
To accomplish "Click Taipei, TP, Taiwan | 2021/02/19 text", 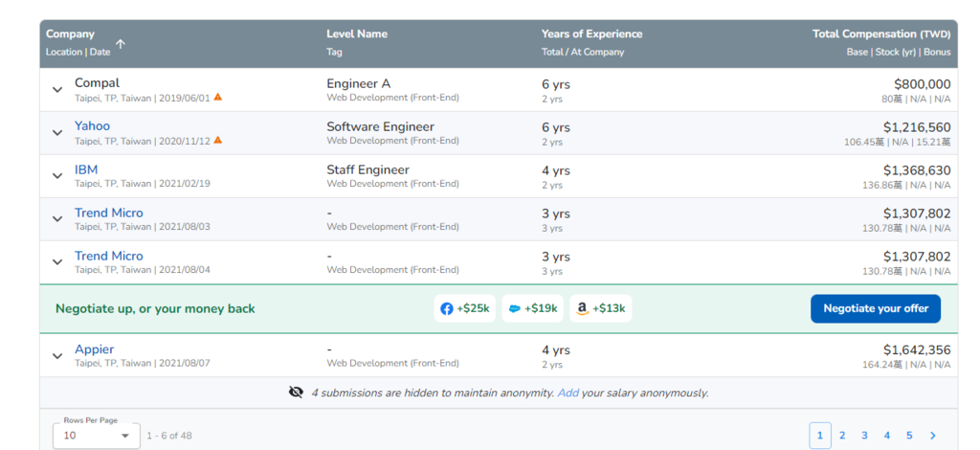I will coord(143,184).
